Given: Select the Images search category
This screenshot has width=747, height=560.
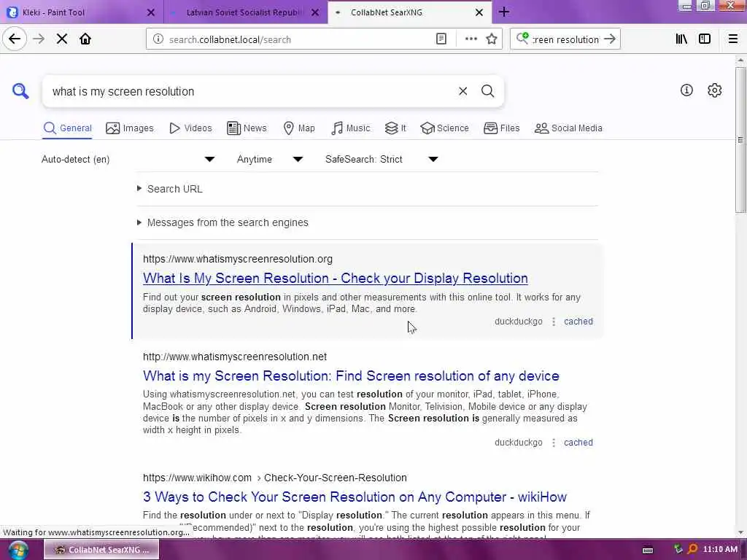Looking at the screenshot, I should point(130,128).
